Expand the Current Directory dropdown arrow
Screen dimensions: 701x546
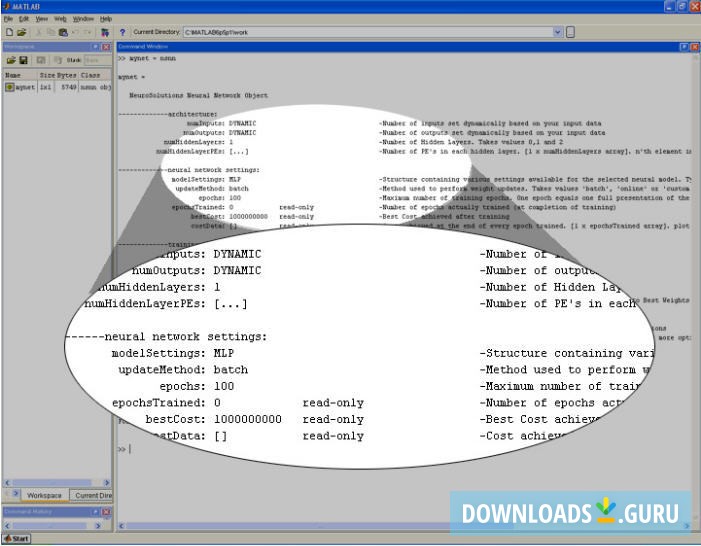[x=557, y=32]
